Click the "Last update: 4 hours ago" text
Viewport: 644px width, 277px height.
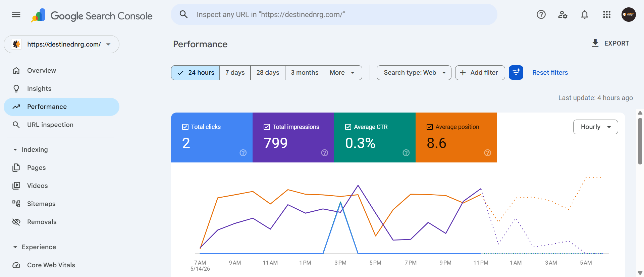pyautogui.click(x=595, y=98)
